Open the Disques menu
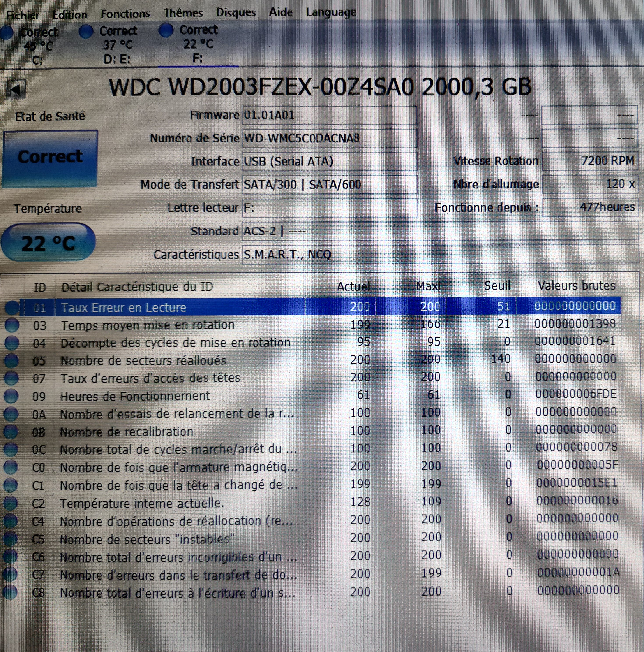The height and width of the screenshot is (652, 644). click(236, 12)
